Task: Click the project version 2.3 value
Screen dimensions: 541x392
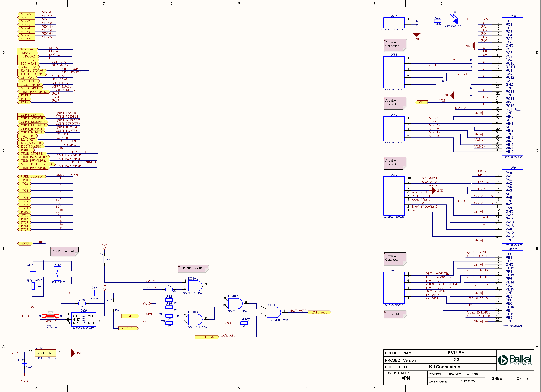Action: tap(456, 360)
